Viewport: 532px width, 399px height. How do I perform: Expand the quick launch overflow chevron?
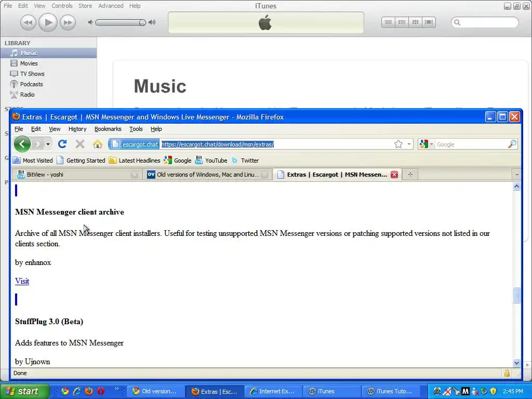pos(116,389)
